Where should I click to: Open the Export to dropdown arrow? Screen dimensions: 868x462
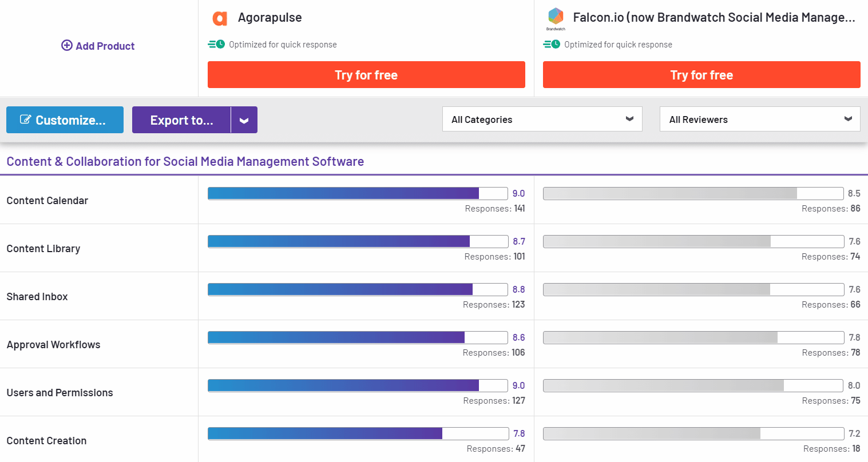244,120
